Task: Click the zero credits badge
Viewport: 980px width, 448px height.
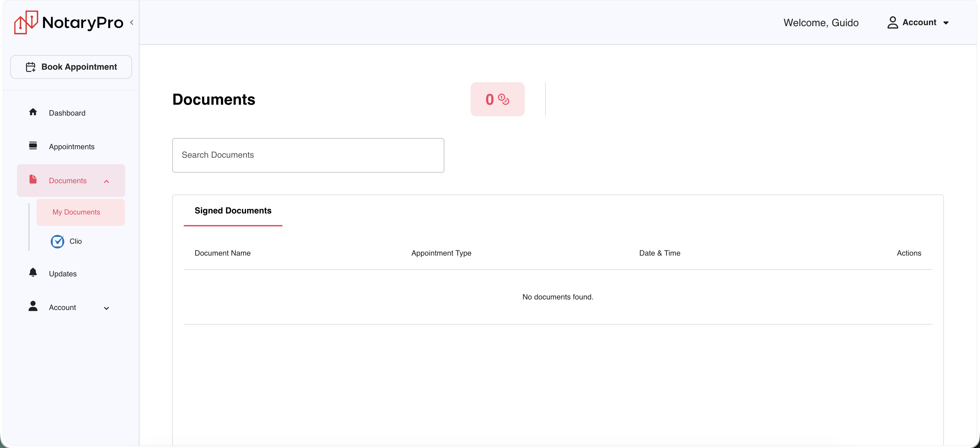Action: click(497, 99)
